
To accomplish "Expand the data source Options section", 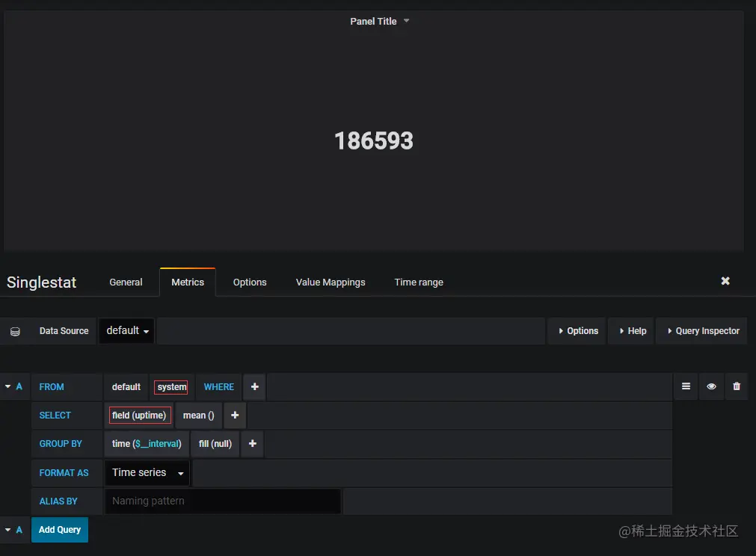I will click(x=577, y=331).
